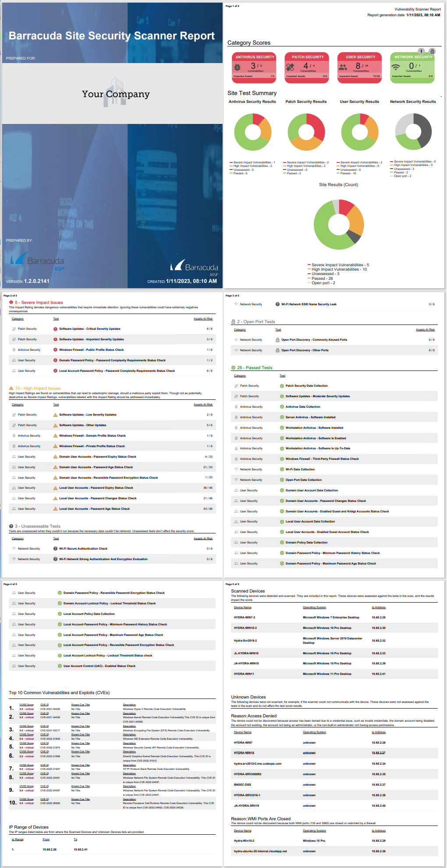Click Workstation Antivirus - Software Is Up-To-Date
The width and height of the screenshot is (447, 868).
318,448
